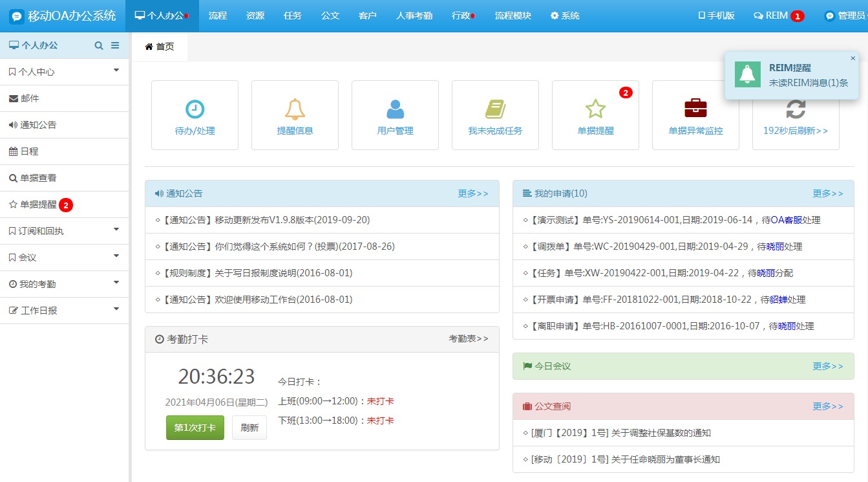The height and width of the screenshot is (482, 868).
Task: Close the REIM提醒 notification popup
Action: click(x=852, y=58)
